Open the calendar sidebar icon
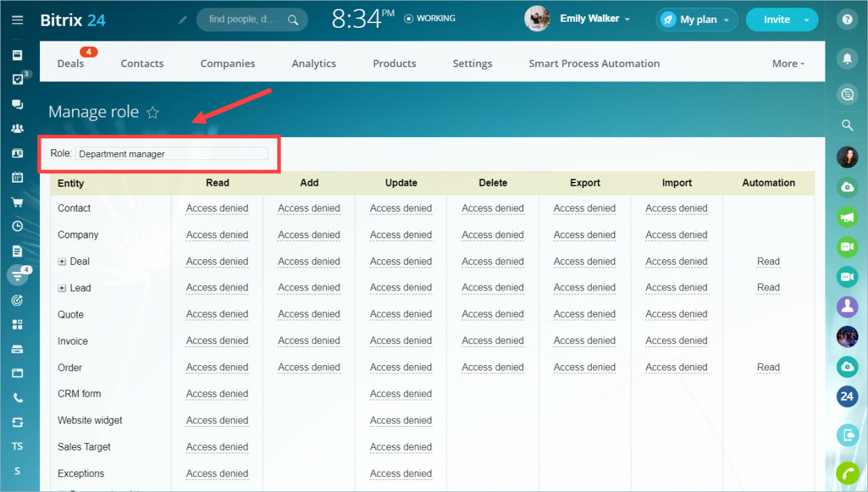Image resolution: width=868 pixels, height=492 pixels. [x=18, y=177]
